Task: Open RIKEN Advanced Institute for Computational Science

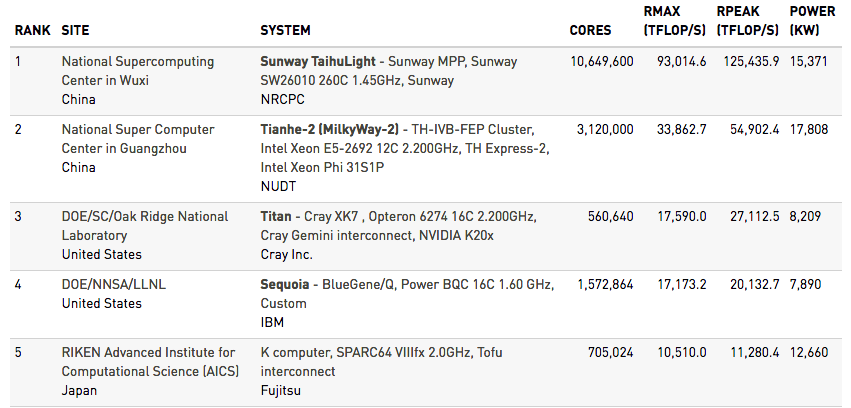Action: (148, 362)
